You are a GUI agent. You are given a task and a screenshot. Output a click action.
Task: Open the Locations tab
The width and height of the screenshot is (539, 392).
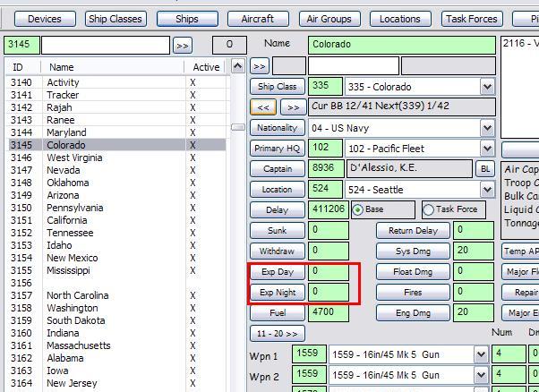(x=400, y=19)
